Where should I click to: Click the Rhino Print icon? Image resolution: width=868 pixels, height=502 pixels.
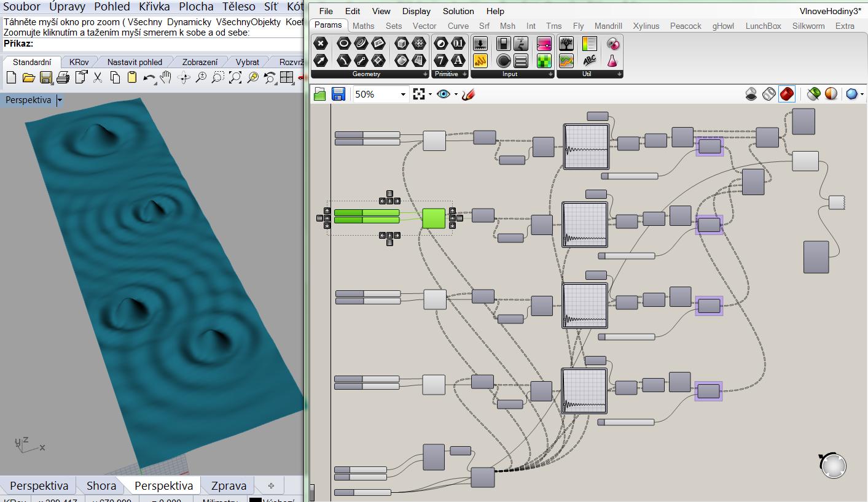point(63,77)
